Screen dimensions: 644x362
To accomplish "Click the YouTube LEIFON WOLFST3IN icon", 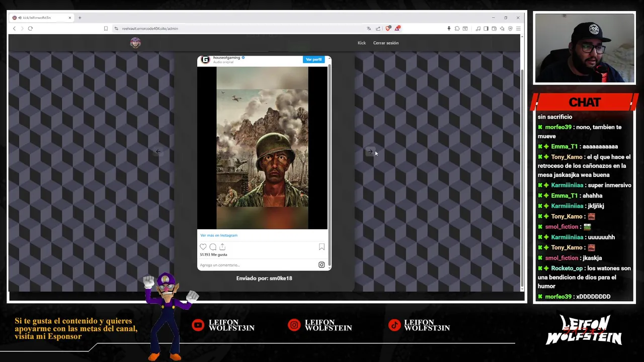I will tap(198, 325).
